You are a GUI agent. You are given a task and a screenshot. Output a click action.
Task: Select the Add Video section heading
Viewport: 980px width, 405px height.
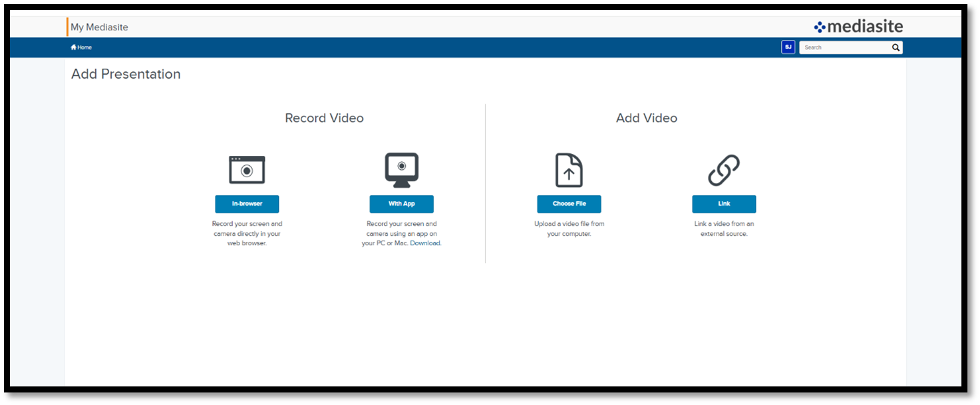(646, 118)
